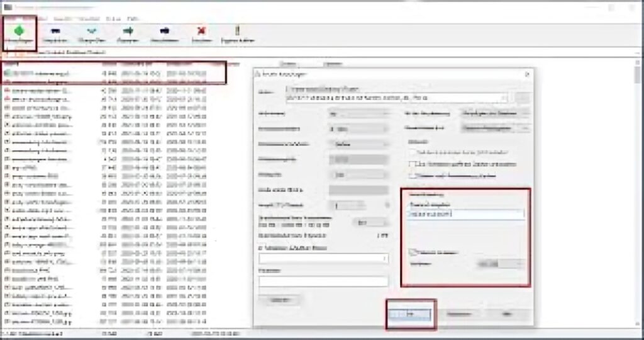Enable the create SFX archive checkbox
The image size is (644, 340).
(x=413, y=152)
